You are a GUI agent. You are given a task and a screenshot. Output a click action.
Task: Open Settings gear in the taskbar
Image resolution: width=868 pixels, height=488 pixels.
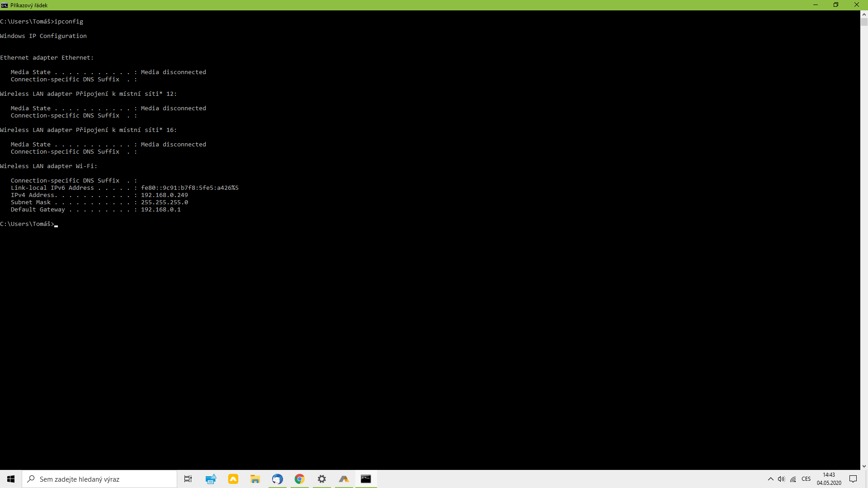click(322, 479)
